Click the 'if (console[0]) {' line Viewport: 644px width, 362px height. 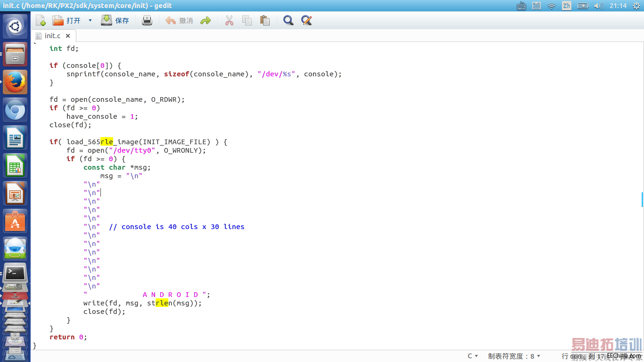pos(85,66)
